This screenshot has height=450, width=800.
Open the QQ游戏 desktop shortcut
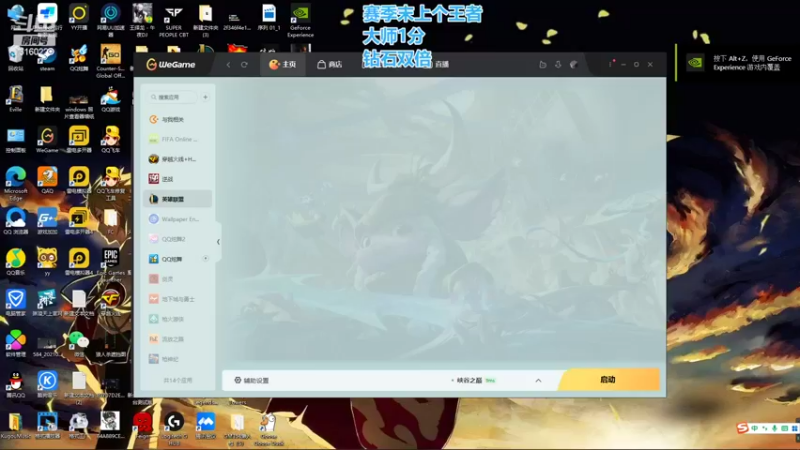(110, 99)
